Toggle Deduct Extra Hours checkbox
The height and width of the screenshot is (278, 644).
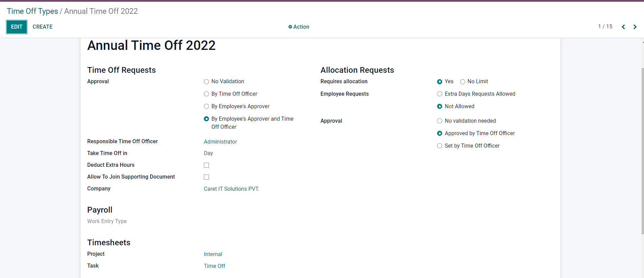207,165
